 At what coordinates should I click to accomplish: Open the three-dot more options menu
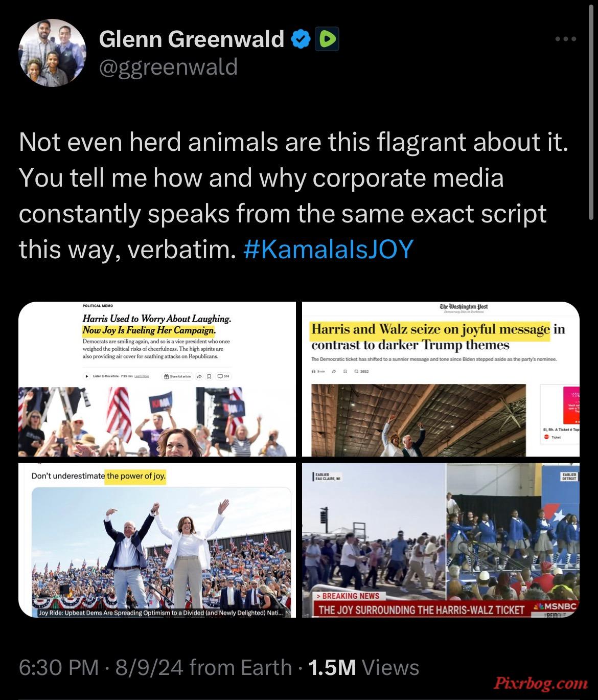[x=566, y=39]
